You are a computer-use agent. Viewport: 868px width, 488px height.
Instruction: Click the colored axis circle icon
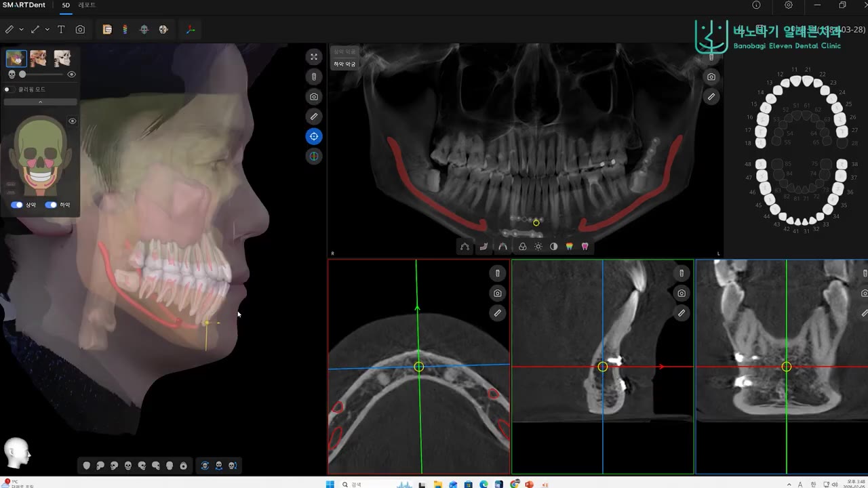313,156
